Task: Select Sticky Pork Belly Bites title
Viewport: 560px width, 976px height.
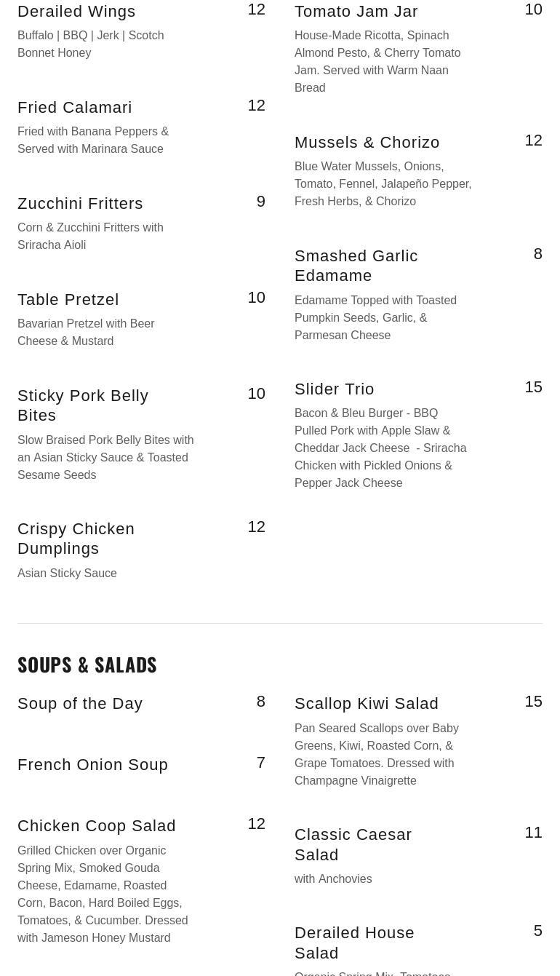Action: (x=83, y=405)
